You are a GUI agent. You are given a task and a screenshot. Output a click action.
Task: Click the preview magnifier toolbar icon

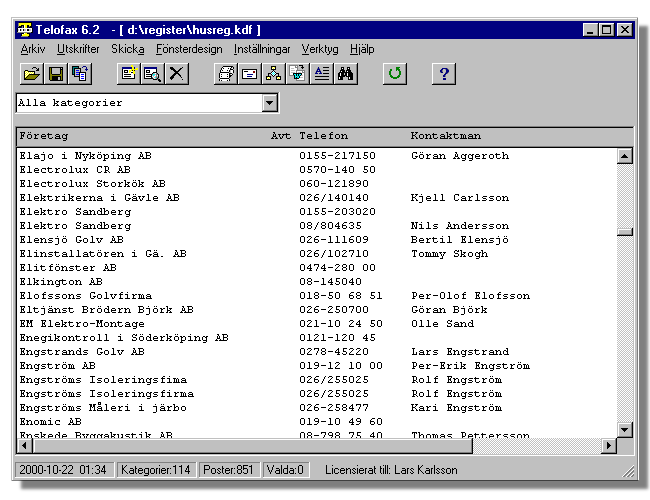[x=152, y=73]
